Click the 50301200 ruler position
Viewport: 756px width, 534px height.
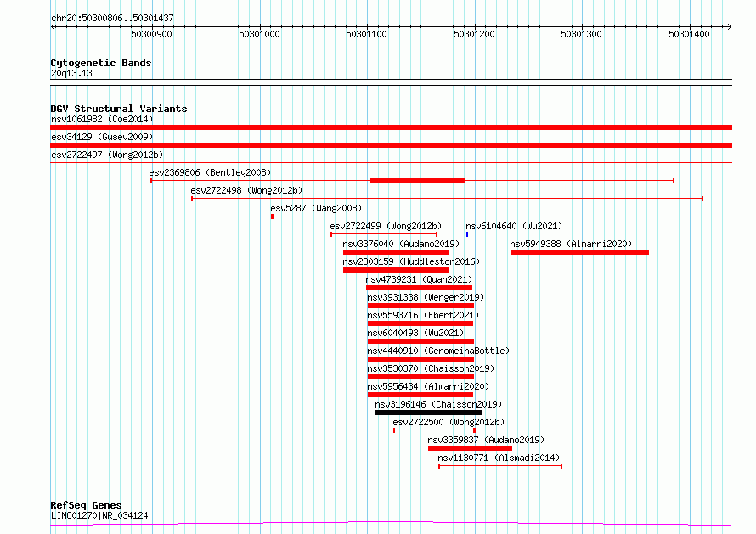[475, 34]
